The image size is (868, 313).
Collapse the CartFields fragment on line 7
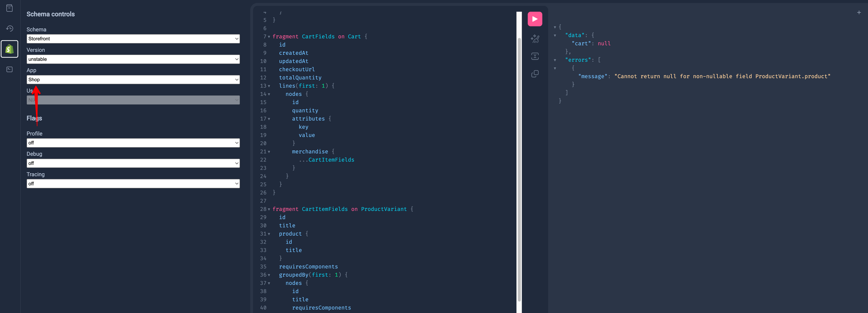[x=269, y=37]
